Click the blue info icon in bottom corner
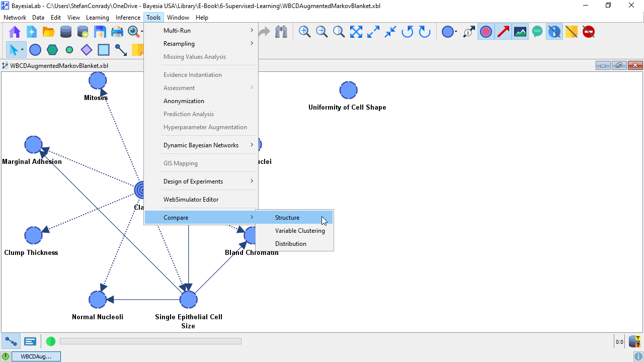Image resolution: width=644 pixels, height=362 pixels. tap(638, 356)
